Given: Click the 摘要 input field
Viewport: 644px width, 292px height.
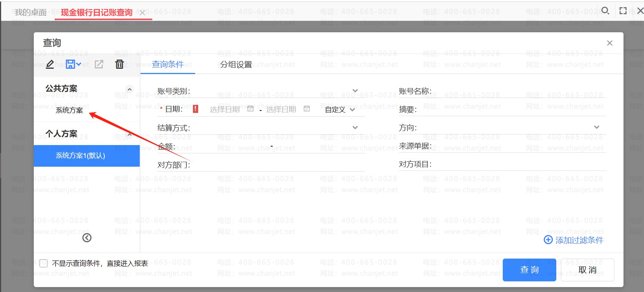Looking at the screenshot, I should click(x=512, y=109).
